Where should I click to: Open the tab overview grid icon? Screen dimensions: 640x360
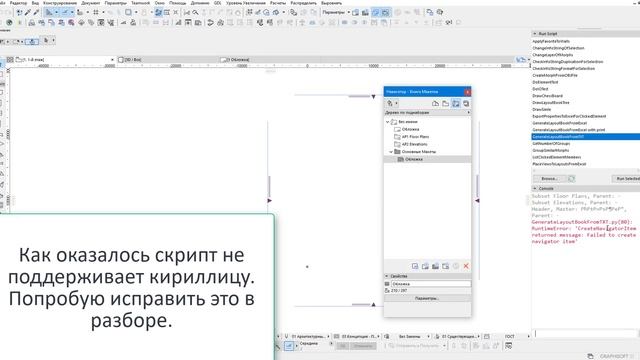[10, 60]
